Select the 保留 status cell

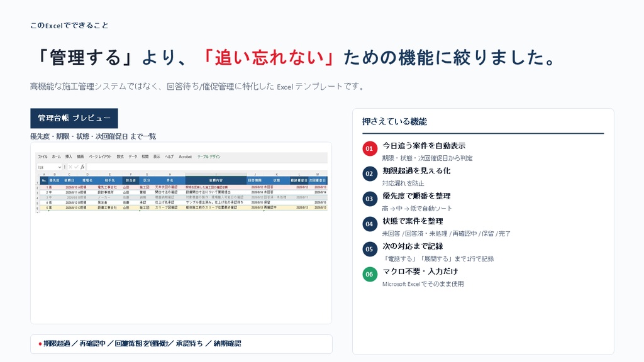coord(277,203)
